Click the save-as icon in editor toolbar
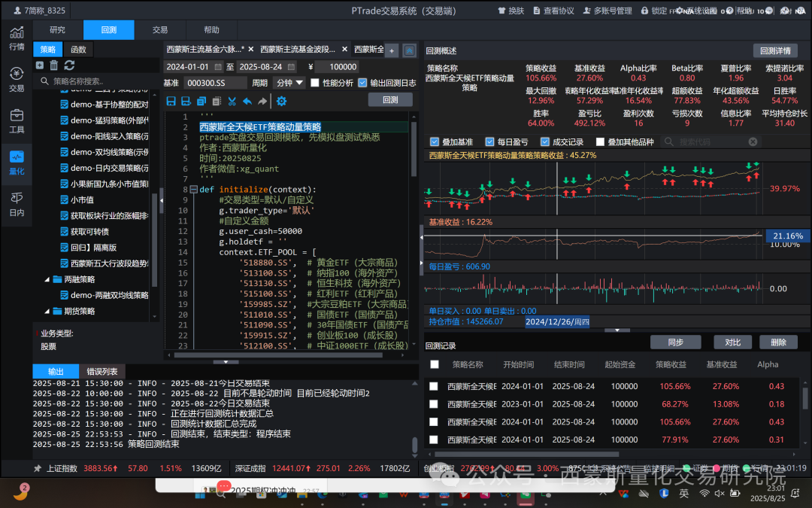The height and width of the screenshot is (508, 812). click(186, 101)
